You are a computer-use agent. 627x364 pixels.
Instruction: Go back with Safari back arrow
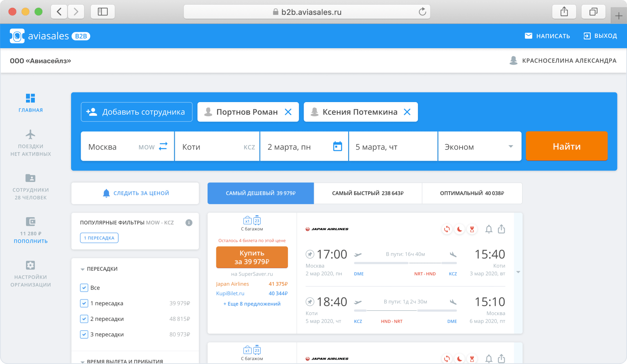[59, 11]
